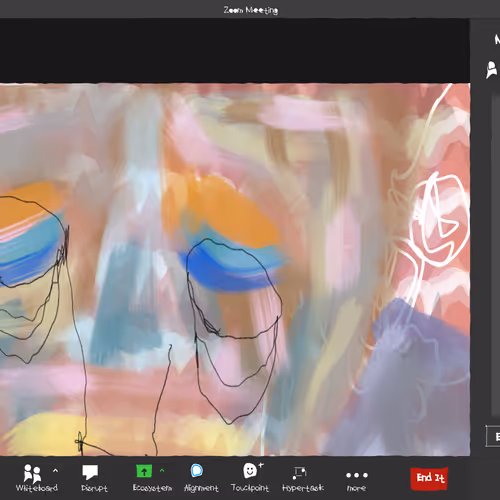Click the partly visible button below side panel
This screenshot has width=500, height=500.
point(493,436)
